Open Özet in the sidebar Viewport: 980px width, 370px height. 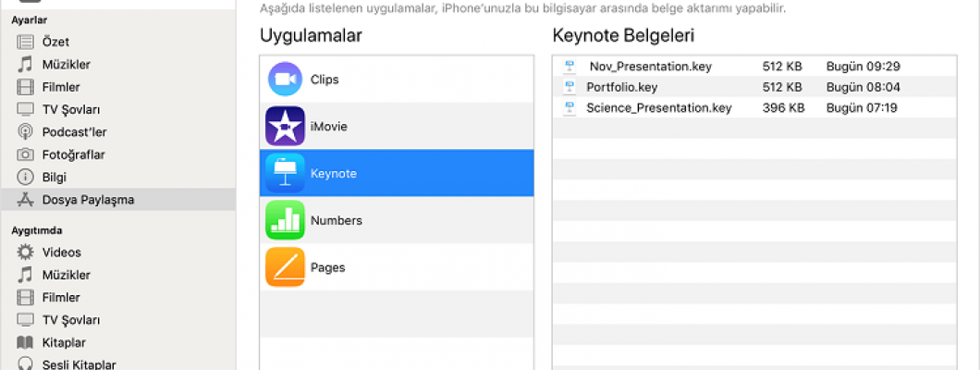[x=55, y=42]
